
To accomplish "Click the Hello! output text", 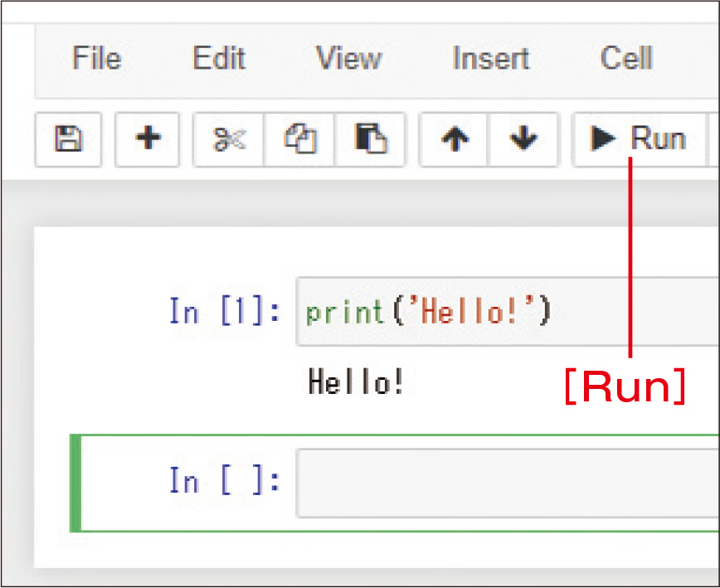I will pyautogui.click(x=357, y=383).
